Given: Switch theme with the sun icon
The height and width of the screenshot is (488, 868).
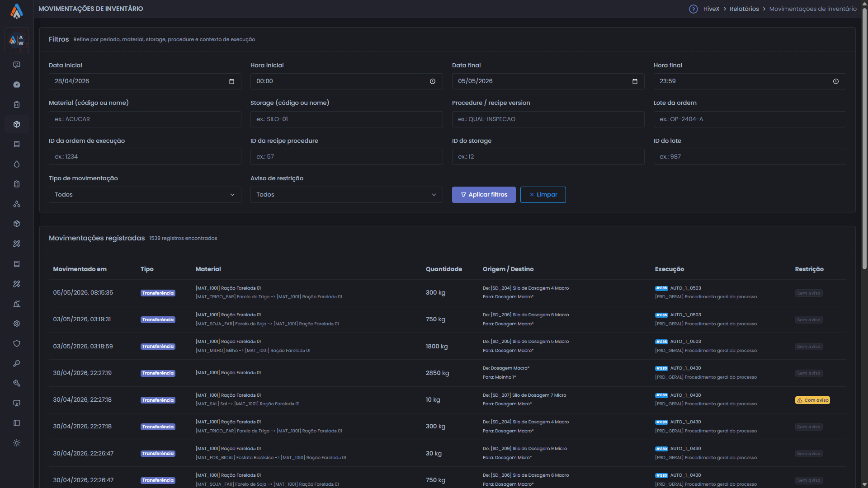Looking at the screenshot, I should 17,443.
